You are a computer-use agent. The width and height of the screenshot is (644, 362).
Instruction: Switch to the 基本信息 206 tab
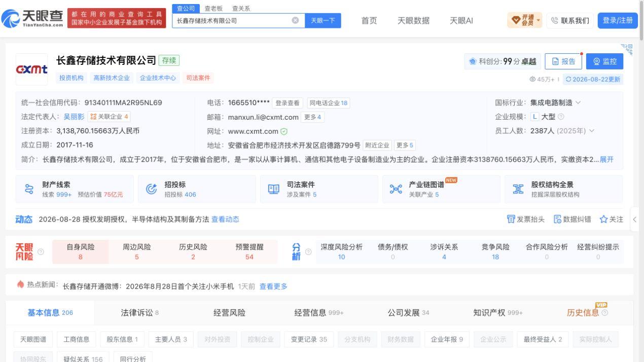point(50,313)
